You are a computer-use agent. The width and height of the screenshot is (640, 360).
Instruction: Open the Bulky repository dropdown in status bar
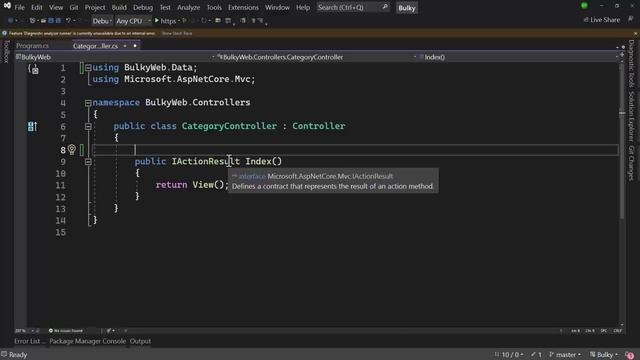click(x=604, y=355)
